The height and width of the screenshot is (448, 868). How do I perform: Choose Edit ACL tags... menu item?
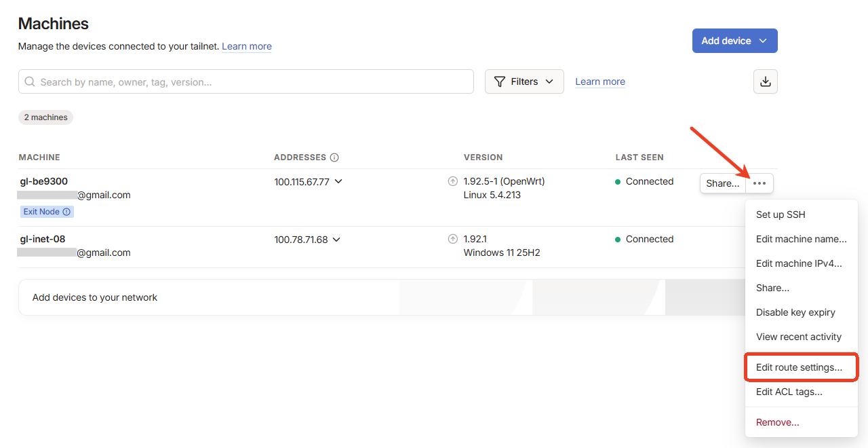click(x=802, y=392)
